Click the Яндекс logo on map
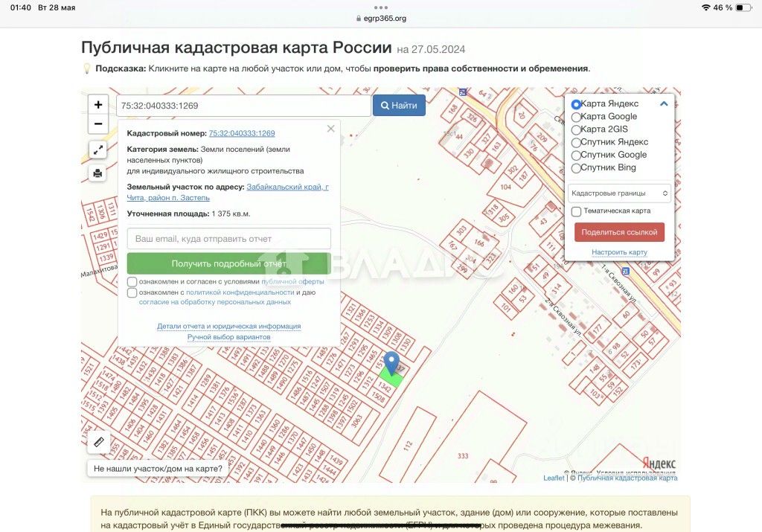Image resolution: width=762 pixels, height=532 pixels. click(659, 463)
